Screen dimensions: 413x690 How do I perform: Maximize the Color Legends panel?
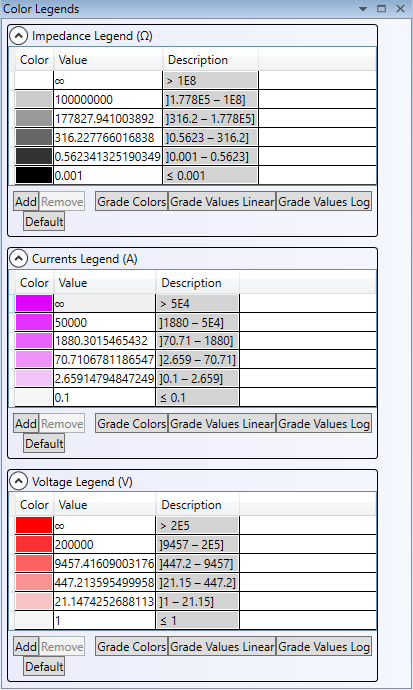(x=381, y=9)
